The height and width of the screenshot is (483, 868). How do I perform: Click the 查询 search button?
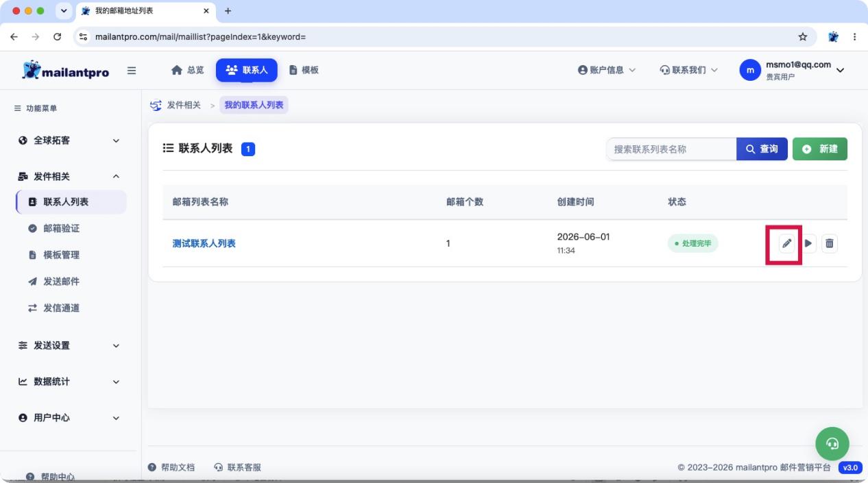[x=762, y=149]
